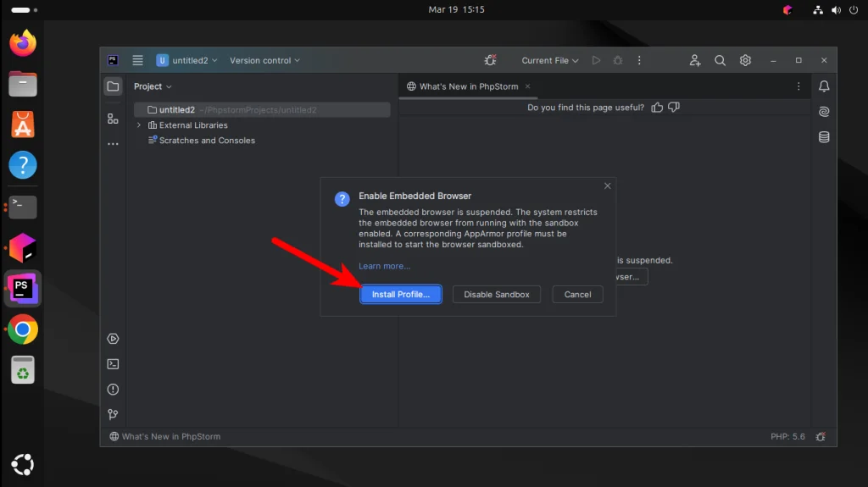Click the PhpStorm logo icon in title bar
The height and width of the screenshot is (487, 868).
click(x=113, y=60)
